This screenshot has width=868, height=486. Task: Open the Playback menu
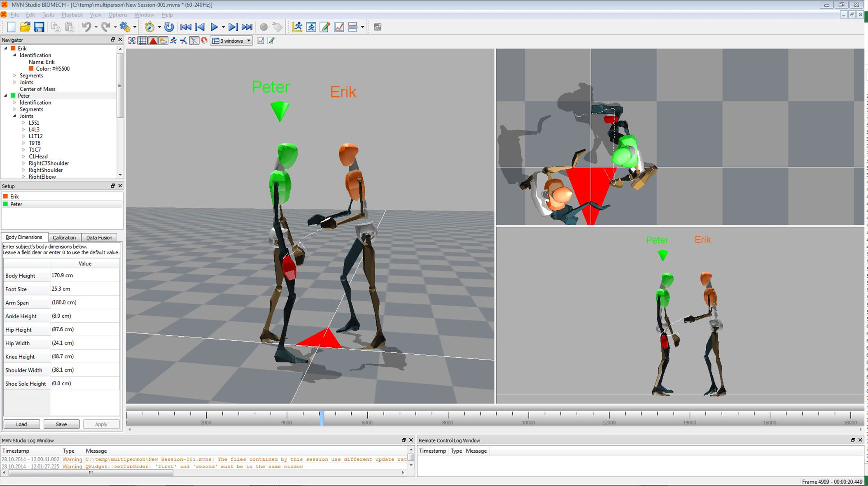[x=72, y=14]
